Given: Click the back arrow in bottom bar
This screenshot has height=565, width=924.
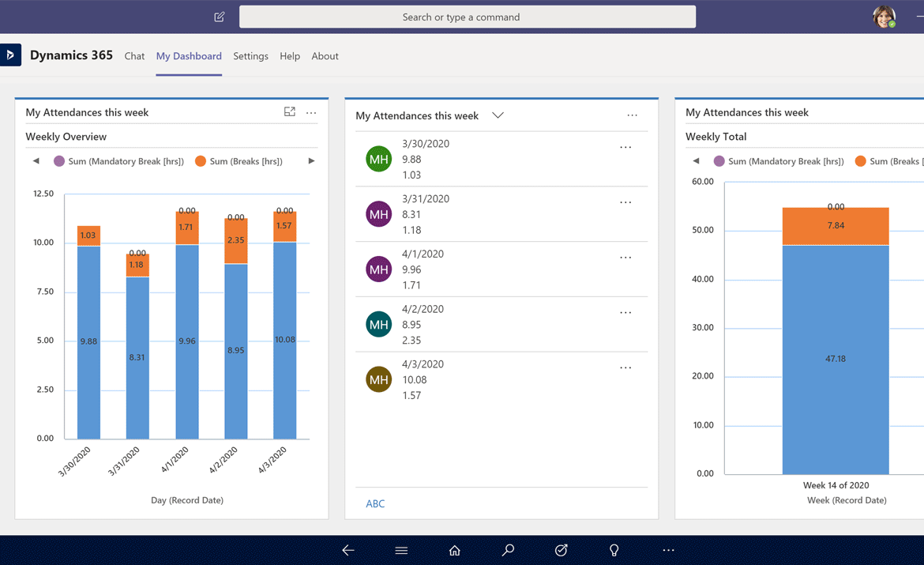Looking at the screenshot, I should (x=348, y=550).
